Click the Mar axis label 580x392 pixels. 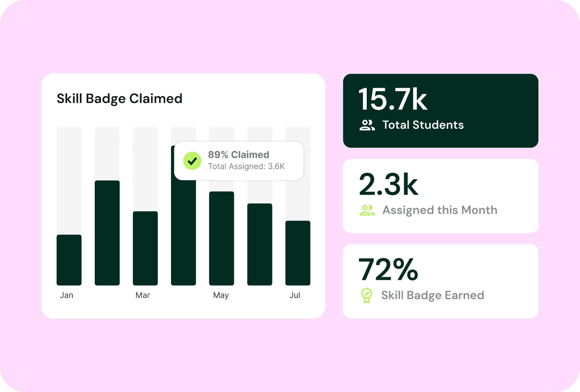pos(143,295)
